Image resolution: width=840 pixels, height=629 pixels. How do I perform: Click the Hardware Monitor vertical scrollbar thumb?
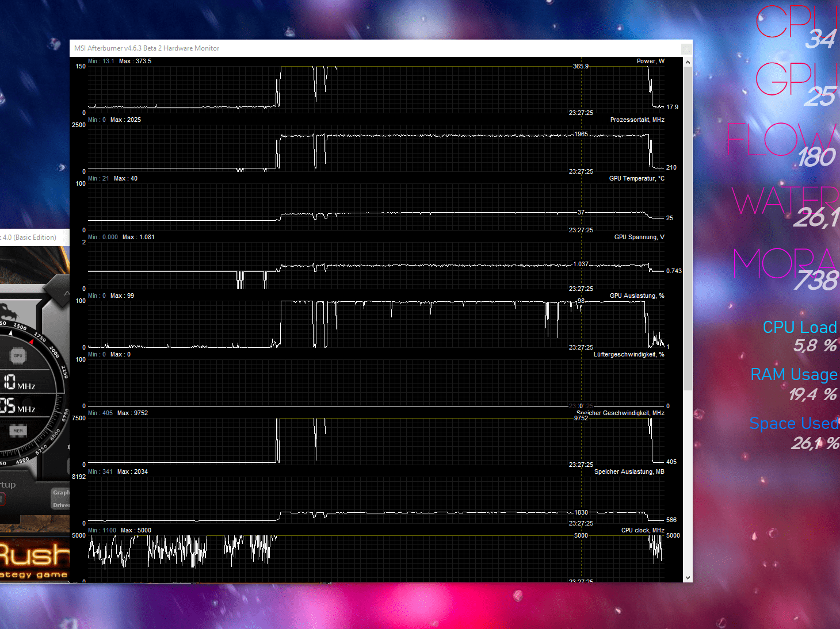(x=688, y=228)
